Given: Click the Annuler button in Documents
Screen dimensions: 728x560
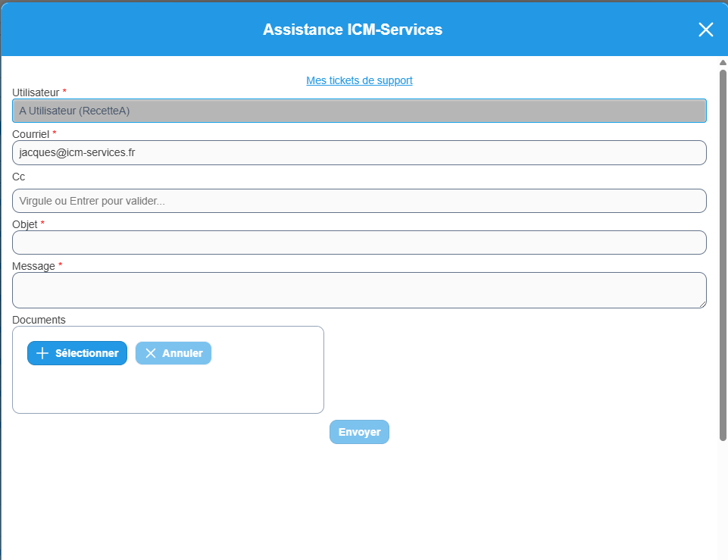Looking at the screenshot, I should point(173,353).
